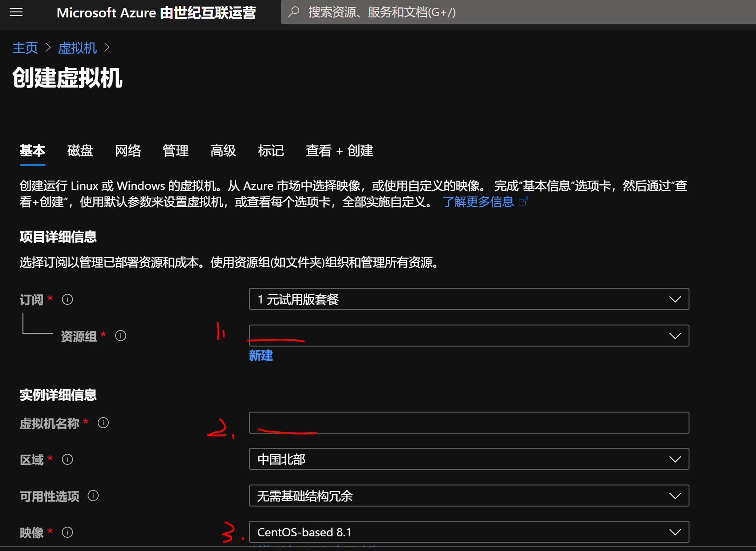
Task: Click the Microsoft Azure portal title
Action: coord(156,12)
